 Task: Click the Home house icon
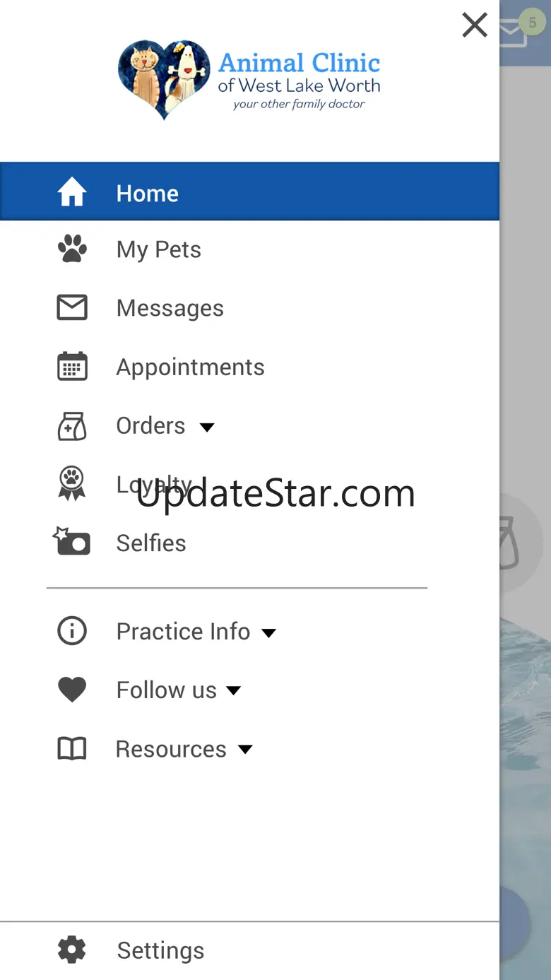coord(72,192)
